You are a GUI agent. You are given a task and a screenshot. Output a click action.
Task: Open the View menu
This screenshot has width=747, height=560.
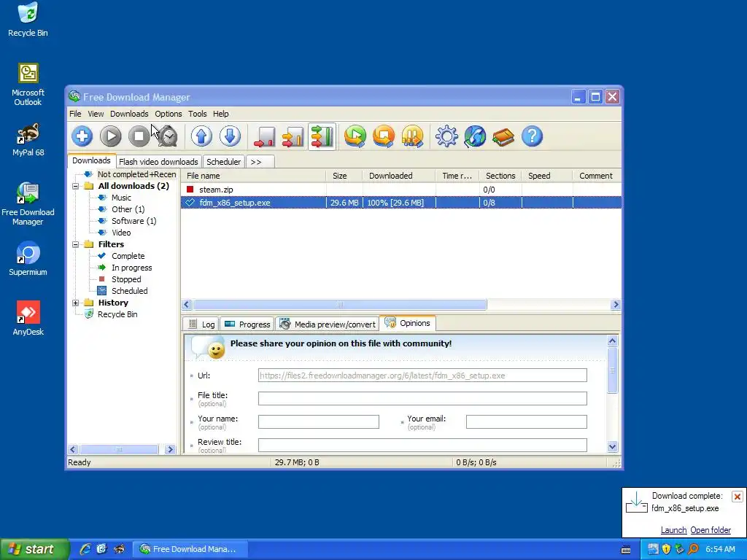pyautogui.click(x=96, y=114)
